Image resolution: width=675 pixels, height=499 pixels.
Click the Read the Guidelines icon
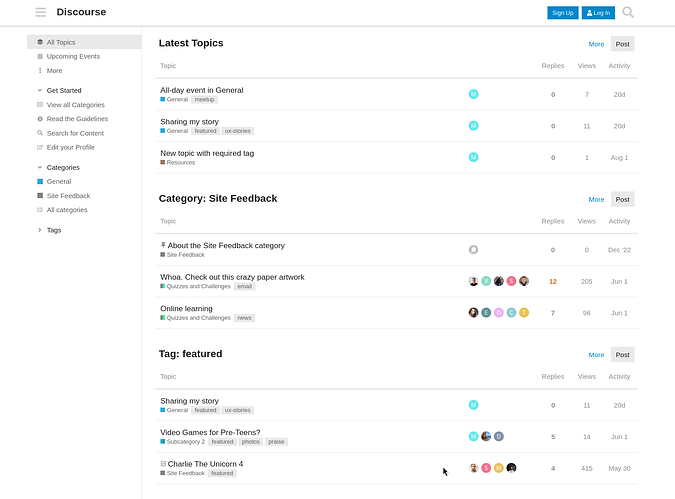(x=40, y=119)
